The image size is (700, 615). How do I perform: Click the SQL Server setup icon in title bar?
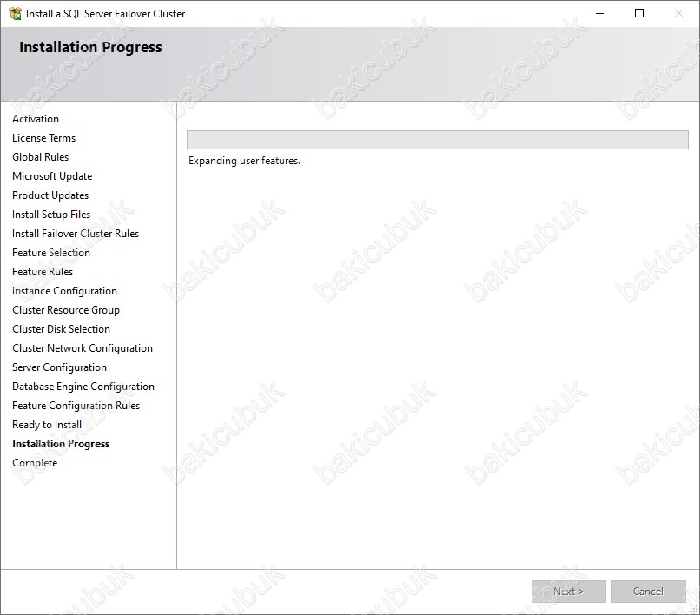[x=15, y=14]
